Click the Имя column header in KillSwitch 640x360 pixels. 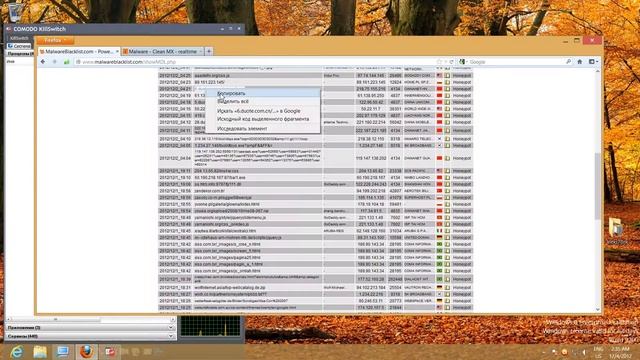11,61
